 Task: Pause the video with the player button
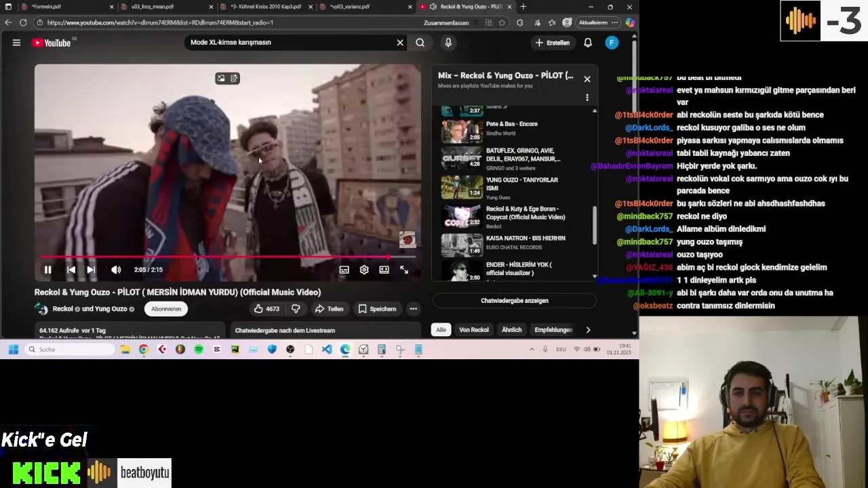pos(47,270)
